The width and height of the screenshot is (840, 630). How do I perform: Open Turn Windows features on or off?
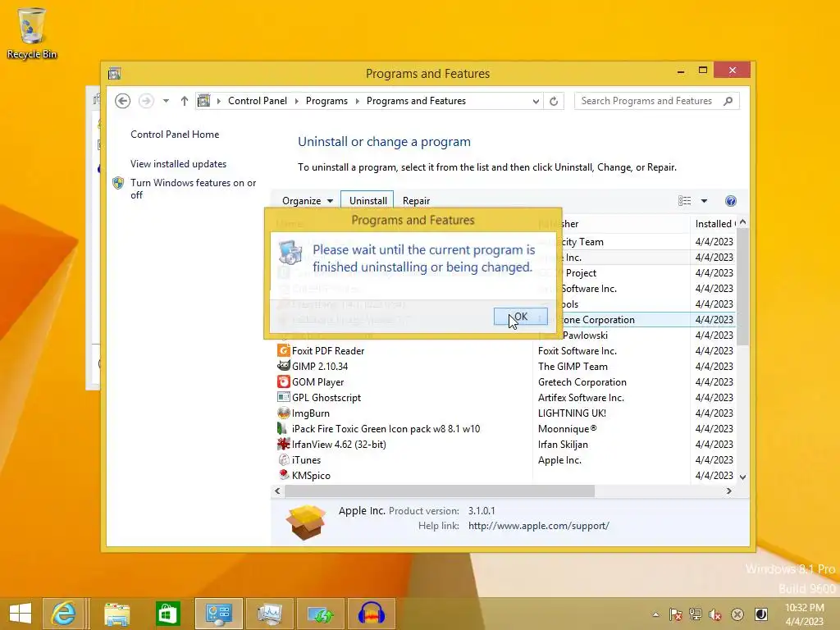pyautogui.click(x=194, y=189)
